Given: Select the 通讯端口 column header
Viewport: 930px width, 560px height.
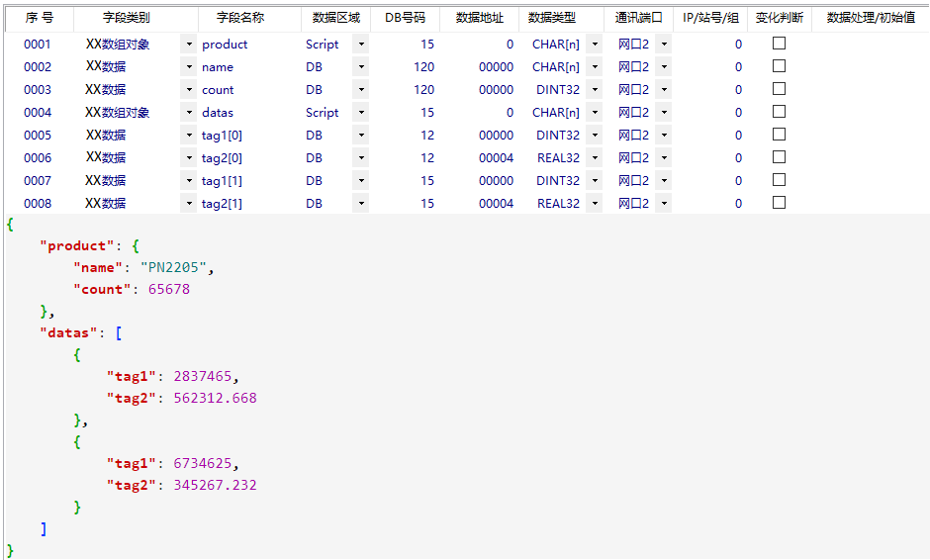Looking at the screenshot, I should (x=638, y=18).
